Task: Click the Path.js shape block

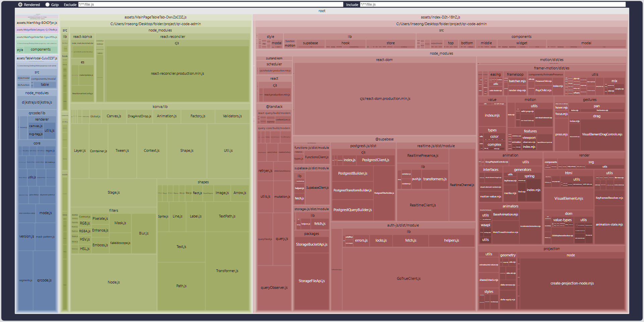Action: pyautogui.click(x=181, y=286)
